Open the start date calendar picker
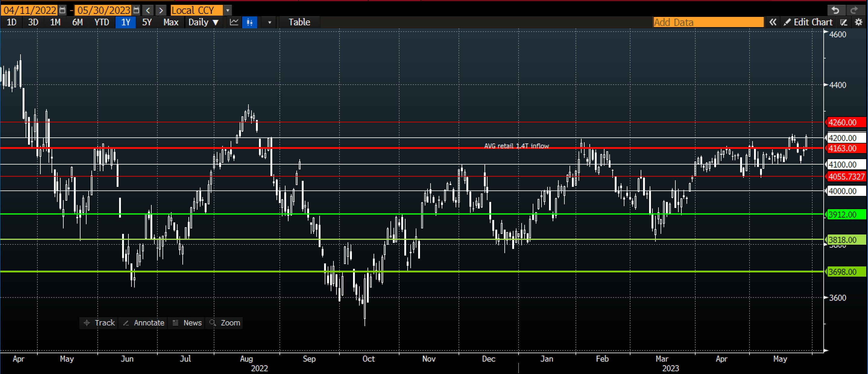This screenshot has height=374, width=868. coord(63,10)
